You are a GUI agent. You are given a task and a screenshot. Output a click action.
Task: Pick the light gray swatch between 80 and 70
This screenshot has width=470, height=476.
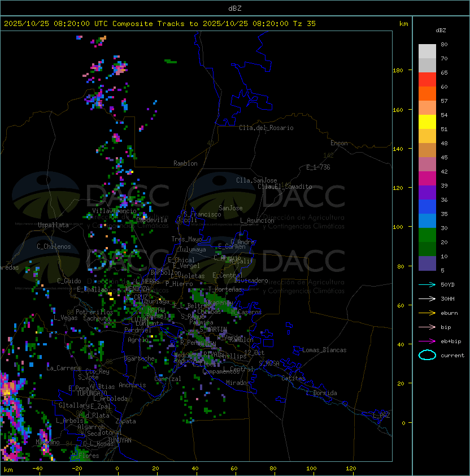coord(427,51)
